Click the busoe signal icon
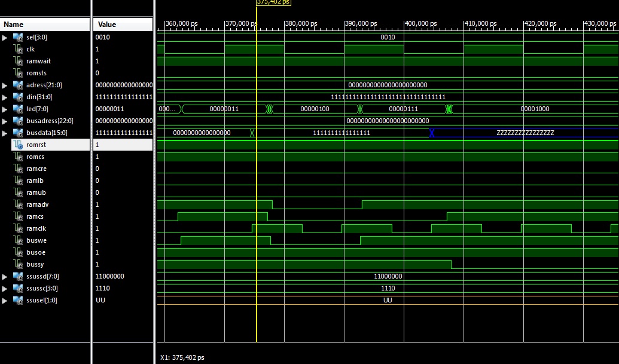619x364 pixels. [x=18, y=252]
